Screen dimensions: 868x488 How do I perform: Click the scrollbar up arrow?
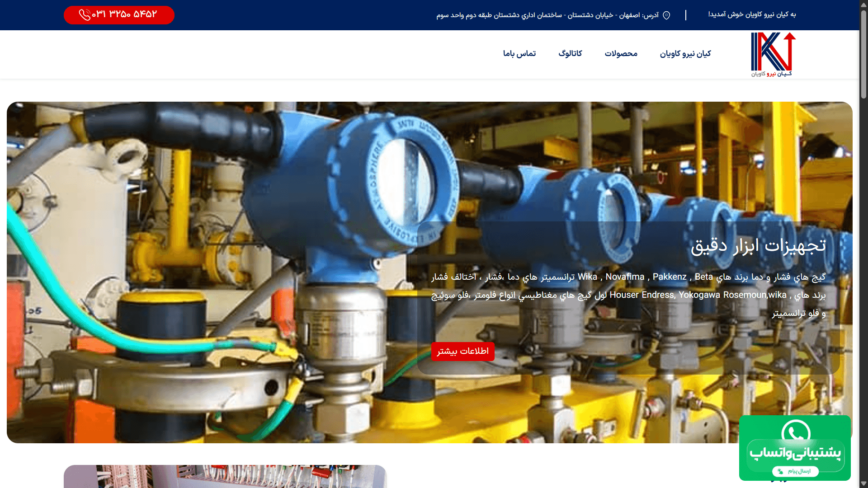863,4
